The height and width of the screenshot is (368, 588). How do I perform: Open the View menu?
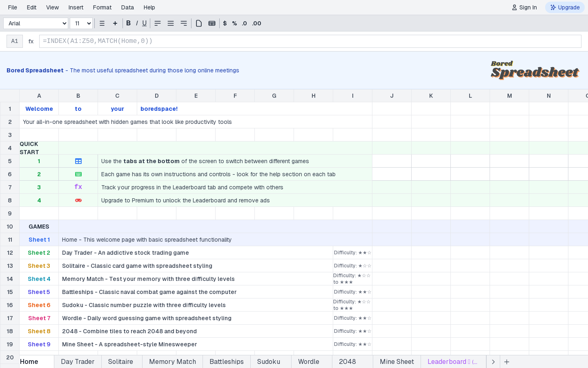pos(52,7)
